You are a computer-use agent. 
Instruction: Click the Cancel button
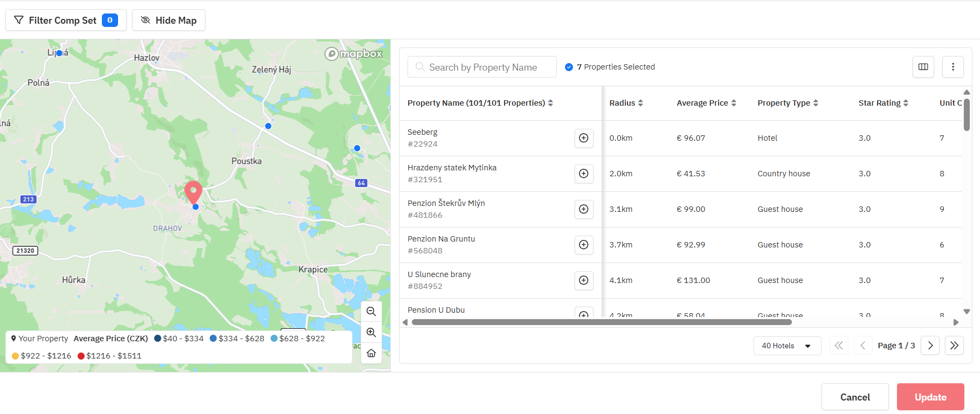854,397
